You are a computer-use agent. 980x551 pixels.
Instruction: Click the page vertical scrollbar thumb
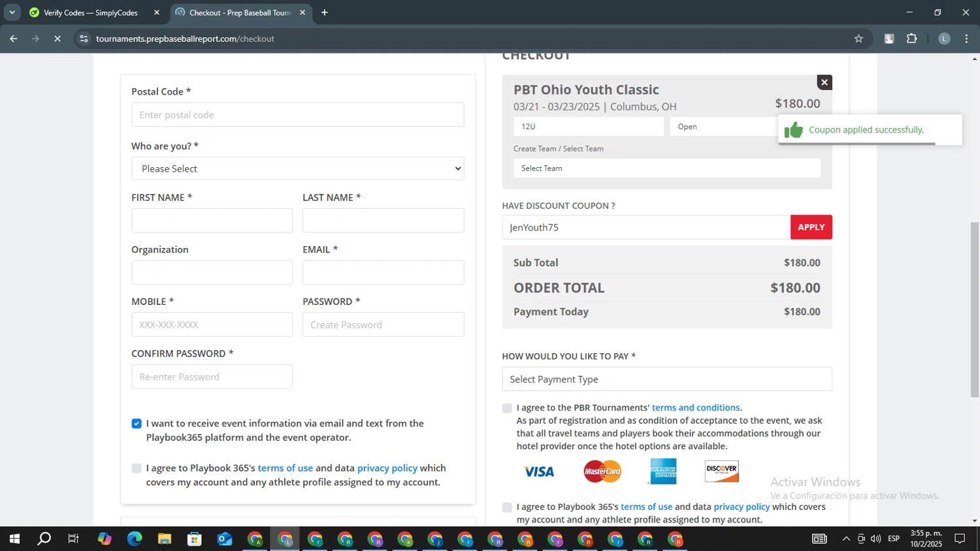pyautogui.click(x=975, y=309)
